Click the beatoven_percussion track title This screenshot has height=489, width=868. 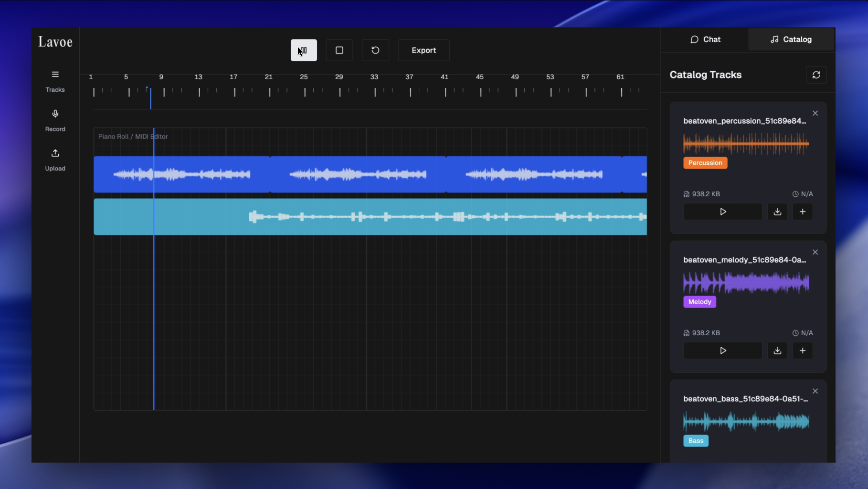744,121
